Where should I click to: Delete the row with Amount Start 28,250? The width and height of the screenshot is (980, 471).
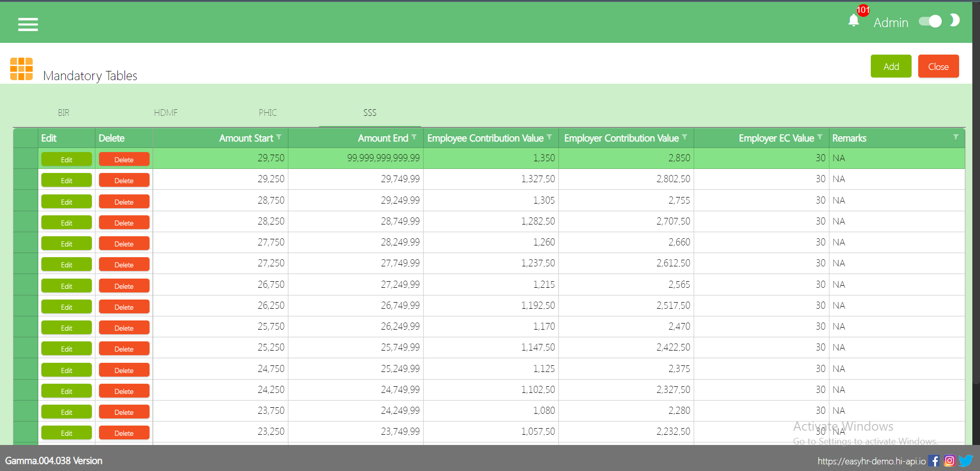[x=124, y=222]
